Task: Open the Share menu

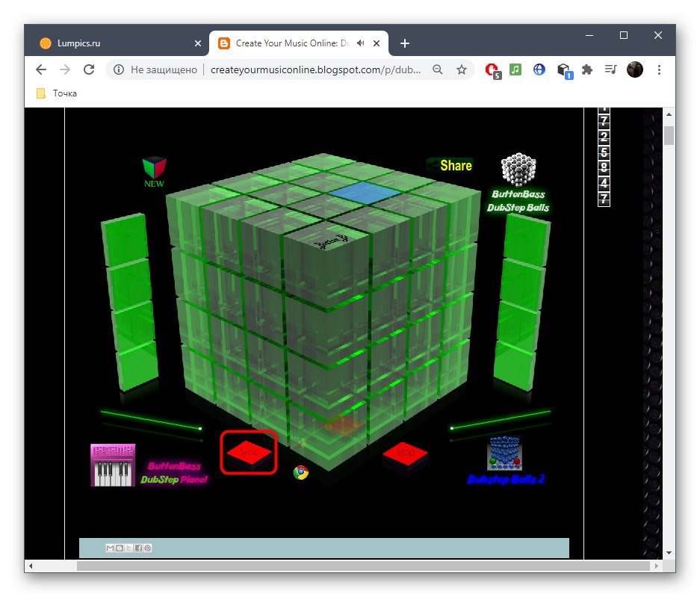Action: pyautogui.click(x=451, y=165)
